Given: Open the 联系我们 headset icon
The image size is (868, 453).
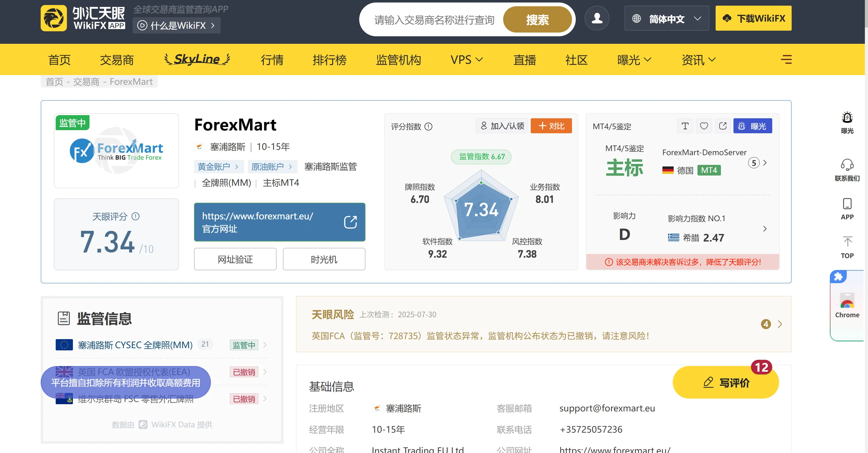Looking at the screenshot, I should click(847, 170).
